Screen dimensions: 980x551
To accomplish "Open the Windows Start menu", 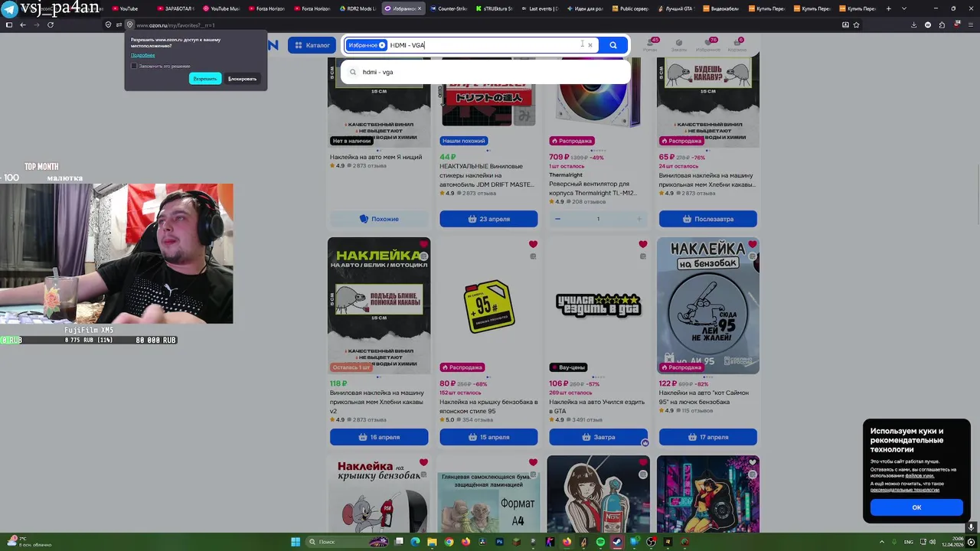I will pyautogui.click(x=296, y=542).
